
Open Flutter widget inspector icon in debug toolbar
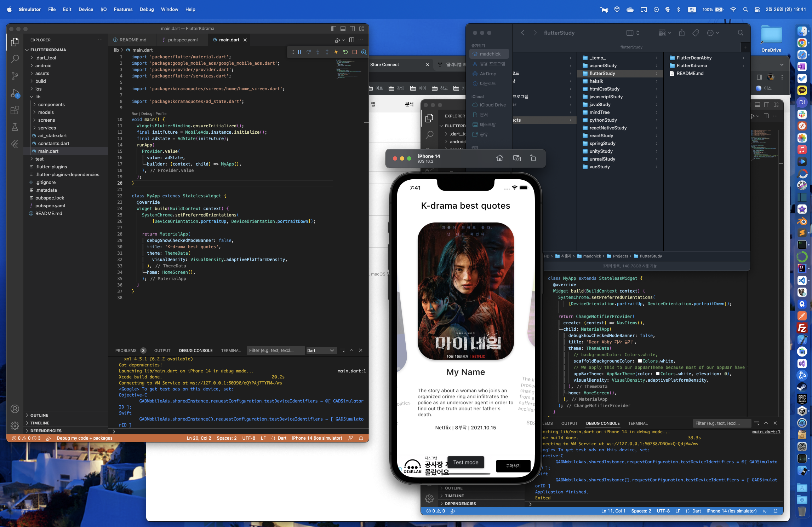[364, 52]
